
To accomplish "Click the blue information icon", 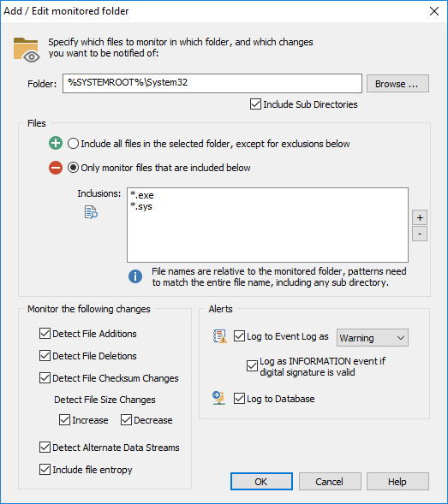I will (x=135, y=276).
